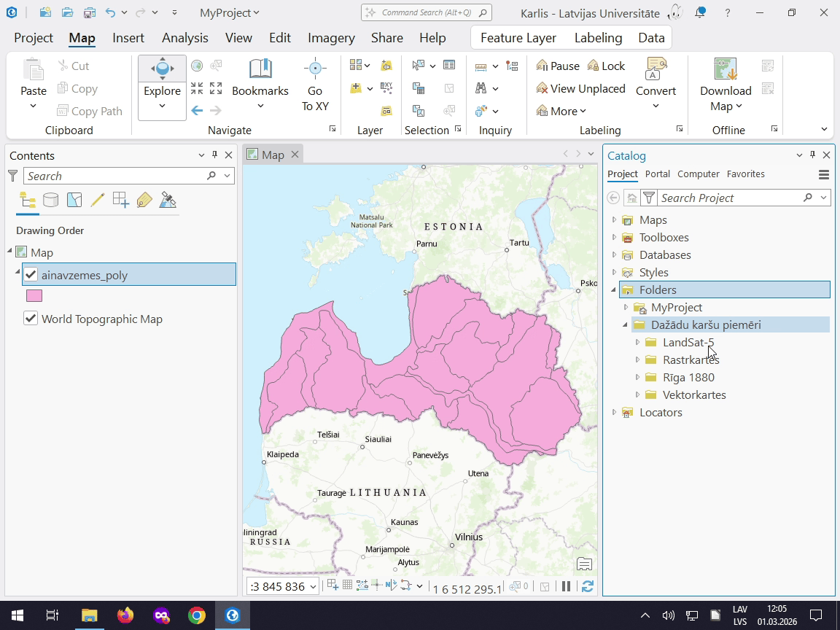The image size is (840, 630).
Task: Click the Previous Extent back arrow
Action: tap(197, 111)
